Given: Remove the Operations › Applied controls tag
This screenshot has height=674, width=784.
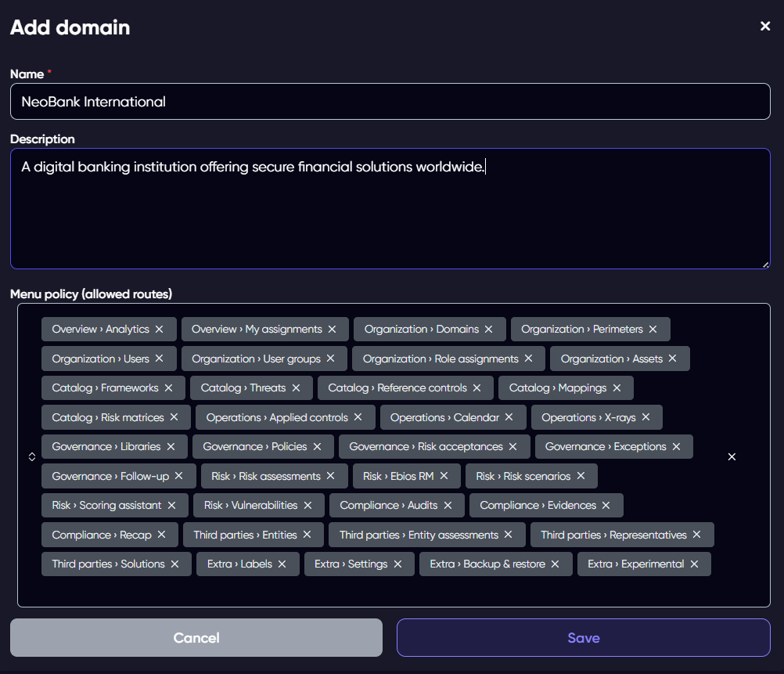Looking at the screenshot, I should point(358,416).
